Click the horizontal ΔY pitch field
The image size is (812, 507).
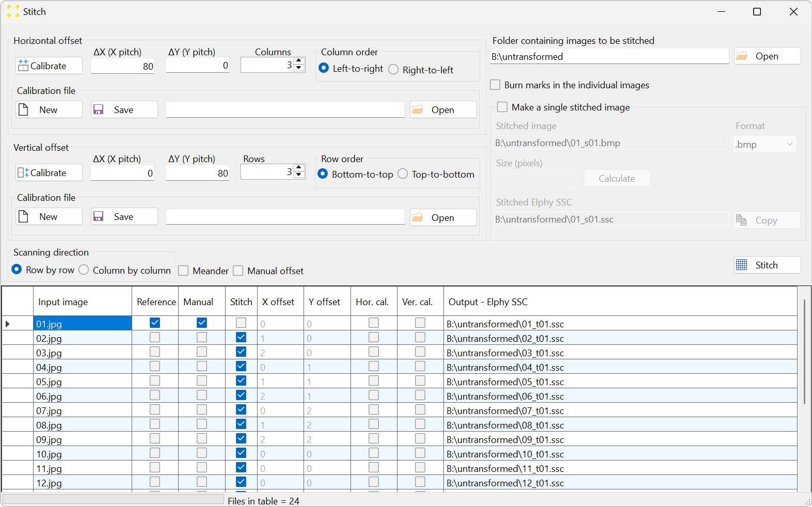click(x=198, y=65)
